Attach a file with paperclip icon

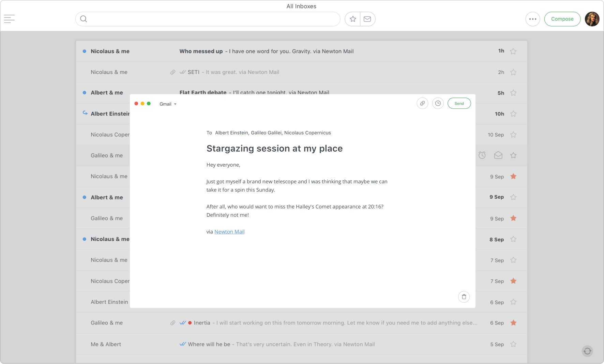[x=422, y=103]
